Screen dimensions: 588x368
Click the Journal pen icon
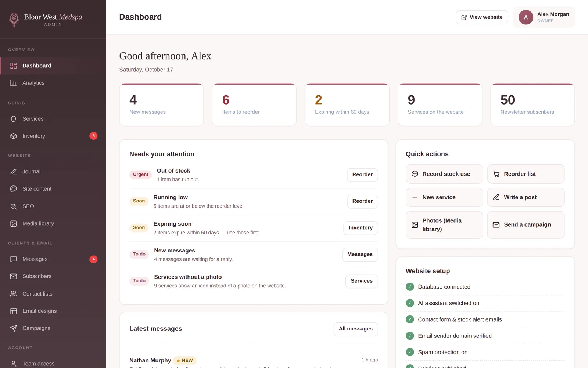coord(14,172)
